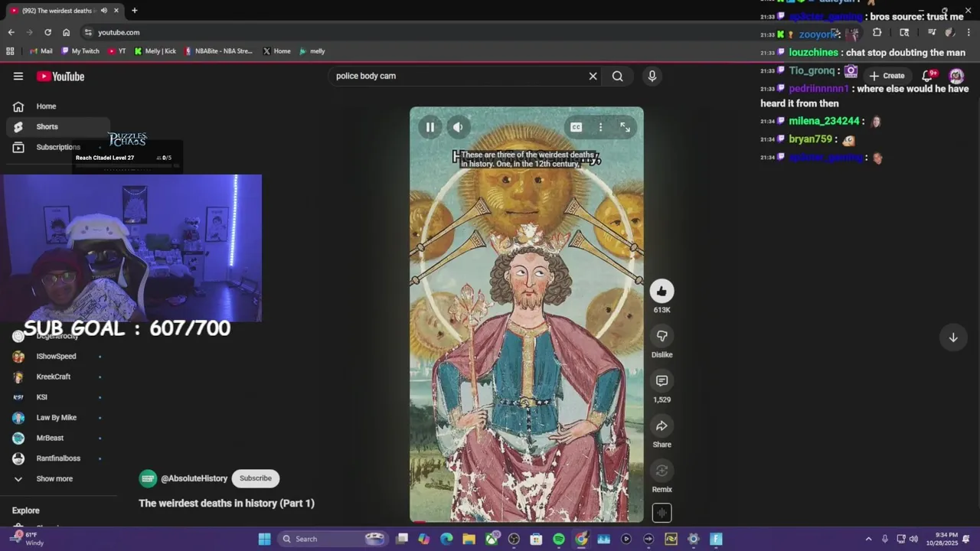Mute the tab via speaker icon
Image resolution: width=980 pixels, height=551 pixels.
[x=103, y=11]
